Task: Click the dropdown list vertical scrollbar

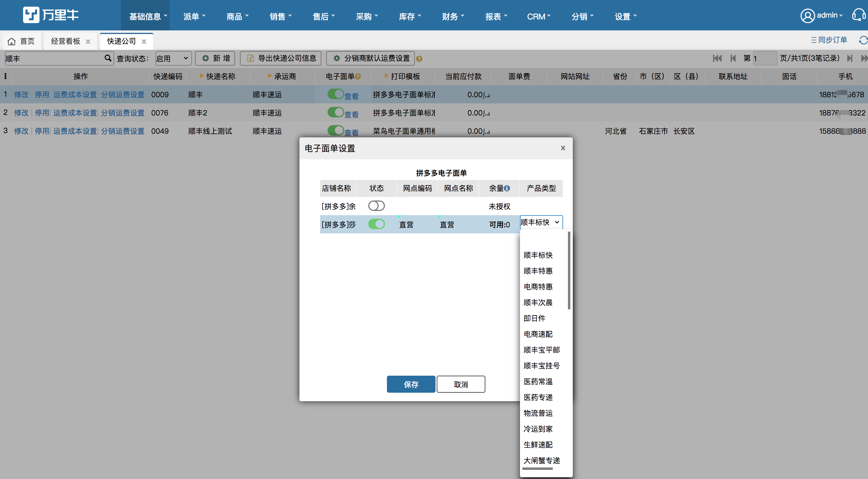Action: click(x=569, y=270)
